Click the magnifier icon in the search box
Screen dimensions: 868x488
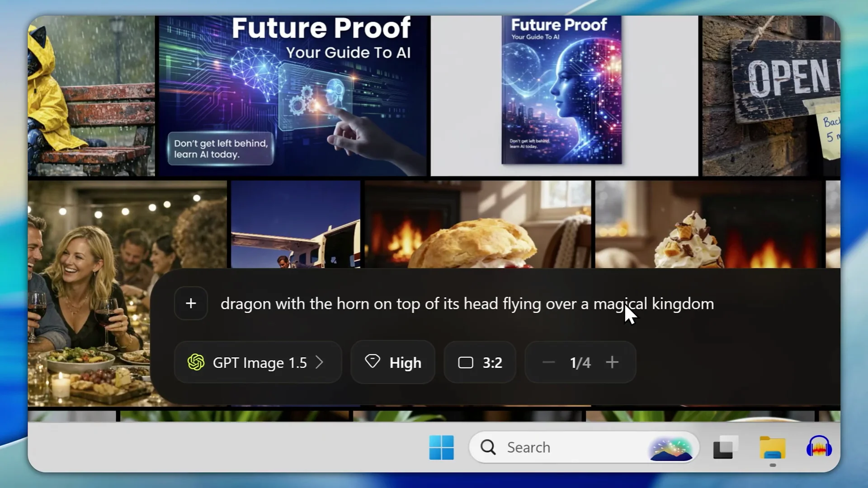pyautogui.click(x=487, y=447)
